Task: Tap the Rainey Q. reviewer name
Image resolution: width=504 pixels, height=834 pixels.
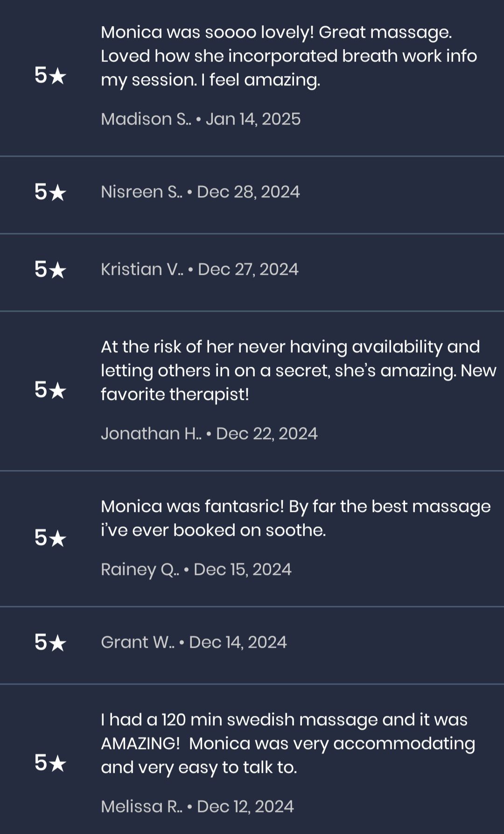Action: [x=140, y=569]
